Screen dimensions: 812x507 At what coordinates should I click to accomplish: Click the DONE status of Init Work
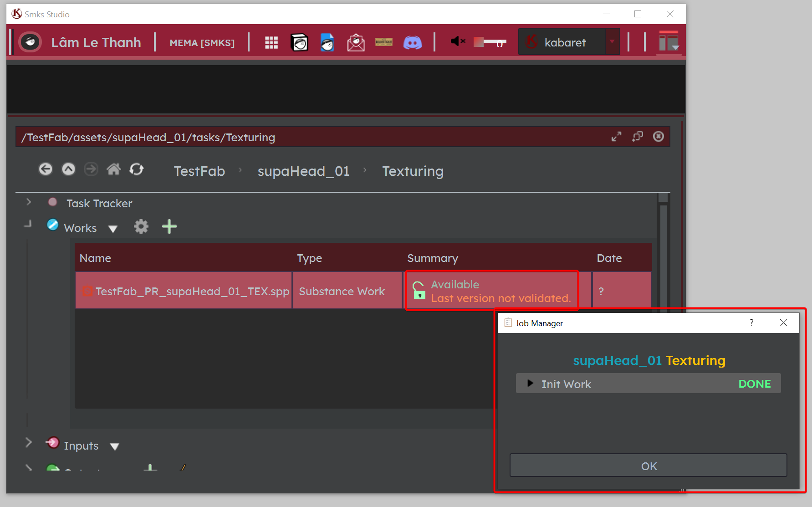[x=755, y=384]
